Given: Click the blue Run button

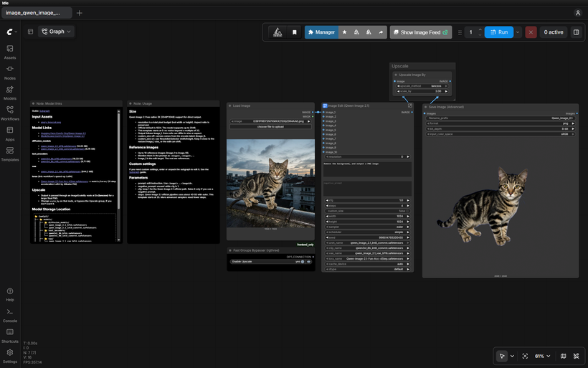Looking at the screenshot, I should [499, 32].
